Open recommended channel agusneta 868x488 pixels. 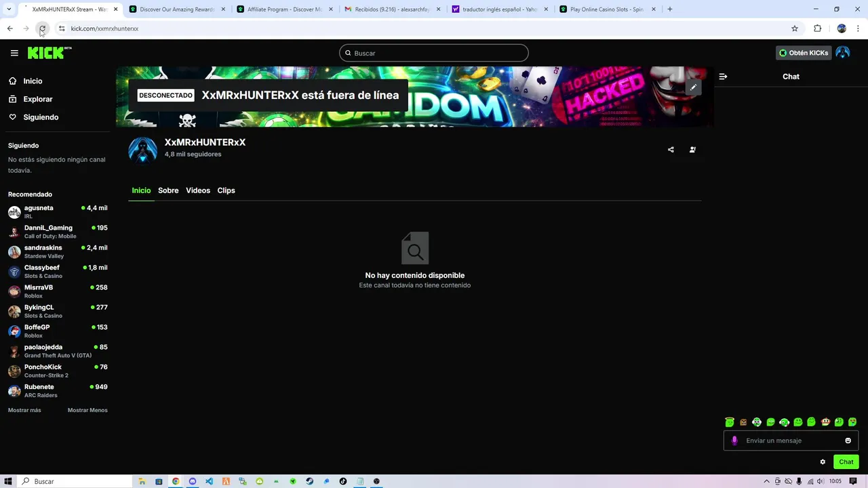pos(58,212)
